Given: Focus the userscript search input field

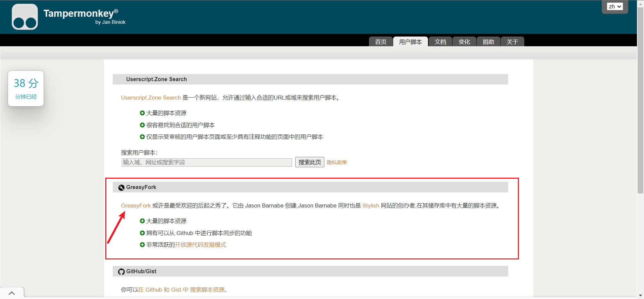Looking at the screenshot, I should point(207,162).
